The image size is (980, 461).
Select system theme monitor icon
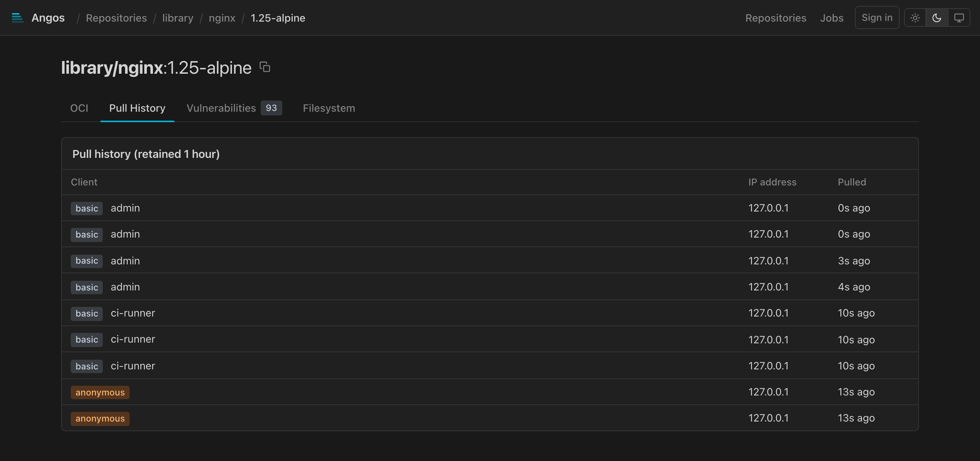coord(959,18)
